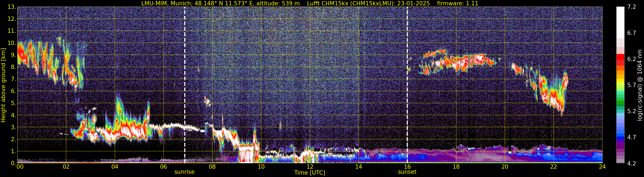The height and width of the screenshot is (177, 644).
Task: Click the 22 tick on the time axis
Action: tap(554, 167)
